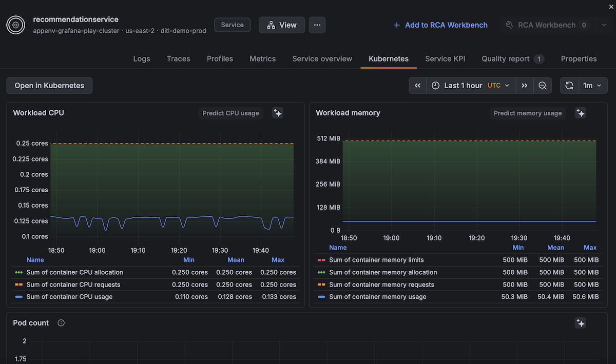This screenshot has width=616, height=364.
Task: Click the sparkle AI icon on Workload memory panel
Action: coord(580,113)
